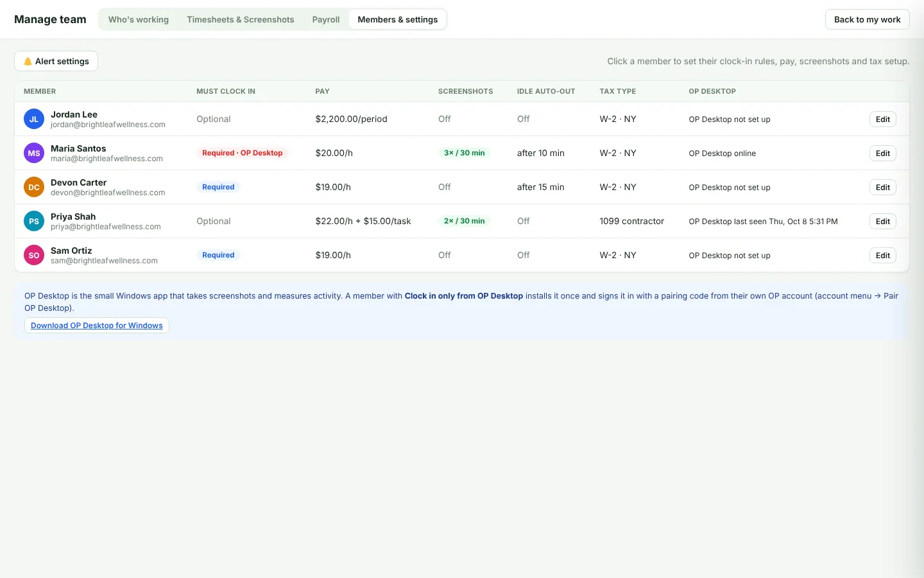Screen dimensions: 924x578
Task: Click the Back to my work button
Action: click(x=867, y=19)
